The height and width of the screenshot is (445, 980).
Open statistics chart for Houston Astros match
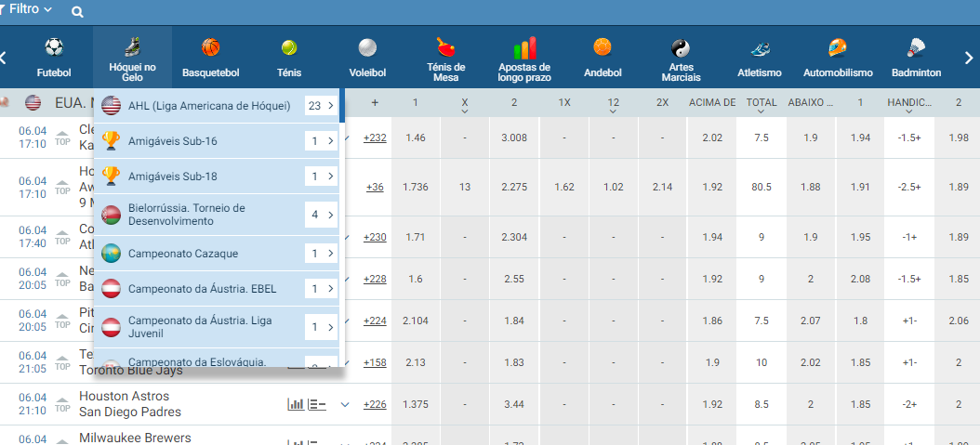click(297, 404)
